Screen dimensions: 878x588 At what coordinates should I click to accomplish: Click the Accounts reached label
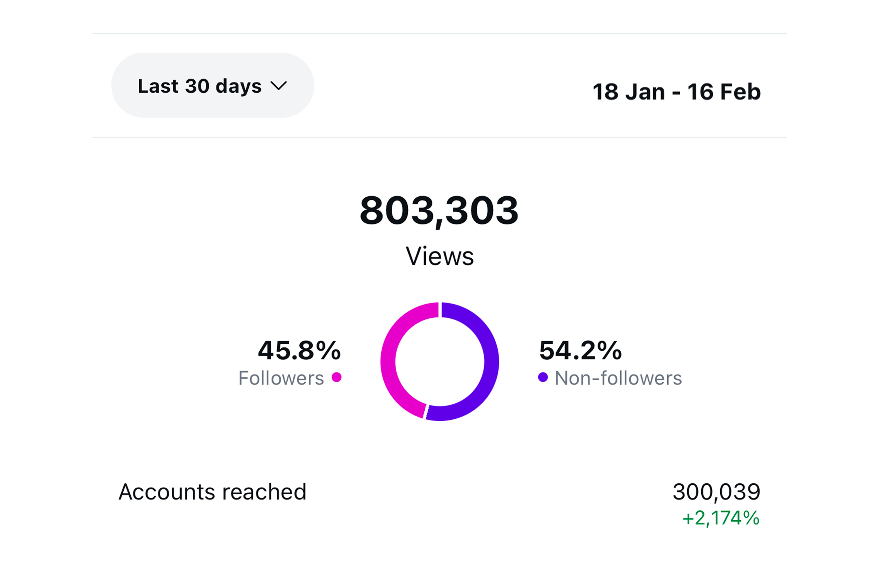213,491
